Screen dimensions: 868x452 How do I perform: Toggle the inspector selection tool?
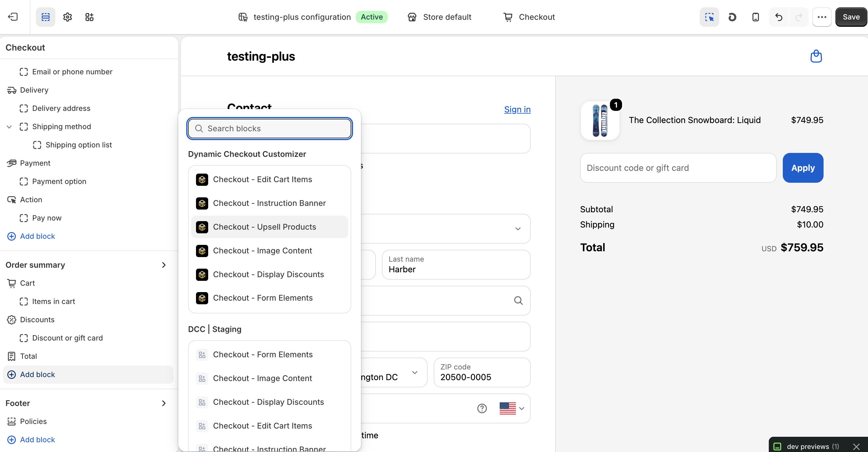[x=709, y=17]
